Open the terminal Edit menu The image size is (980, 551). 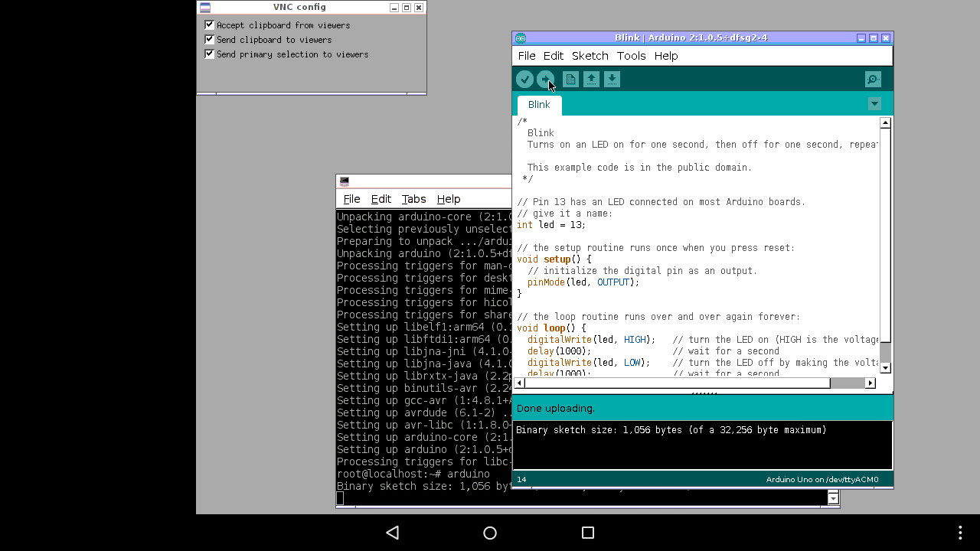coord(381,199)
